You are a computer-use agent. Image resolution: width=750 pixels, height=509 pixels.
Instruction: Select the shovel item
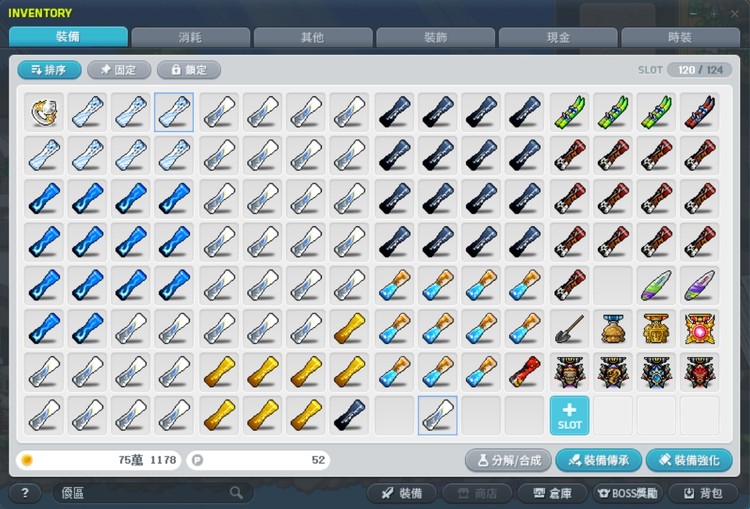pyautogui.click(x=569, y=329)
